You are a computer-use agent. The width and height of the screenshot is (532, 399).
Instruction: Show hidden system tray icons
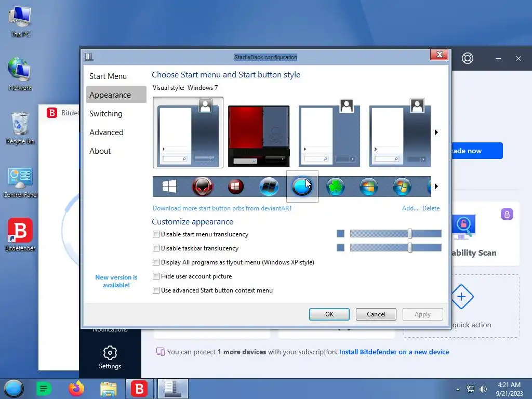pos(458,389)
